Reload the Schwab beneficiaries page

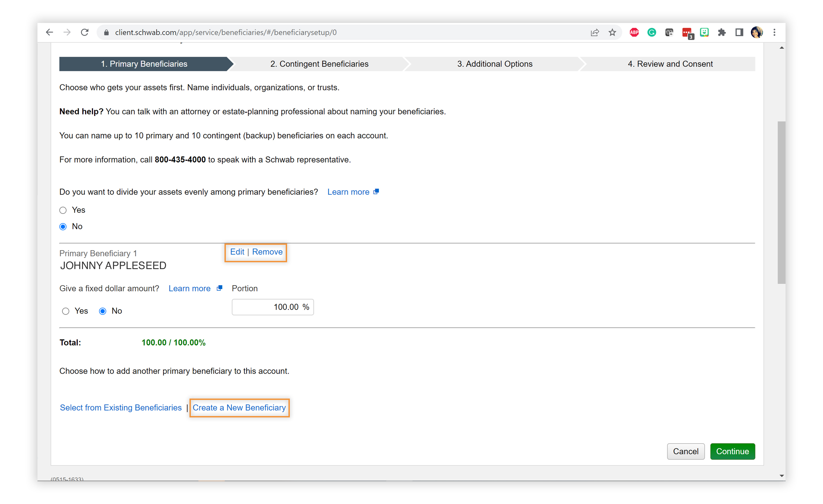click(85, 33)
